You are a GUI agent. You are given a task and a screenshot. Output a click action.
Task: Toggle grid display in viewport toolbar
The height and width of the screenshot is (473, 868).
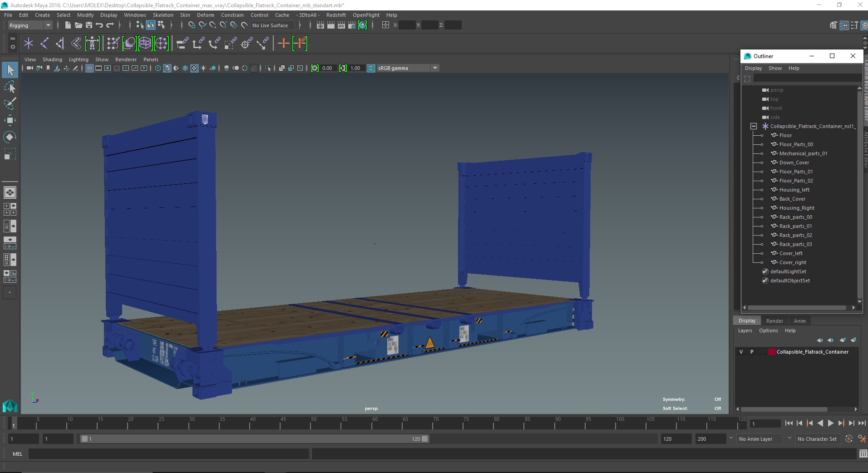89,68
